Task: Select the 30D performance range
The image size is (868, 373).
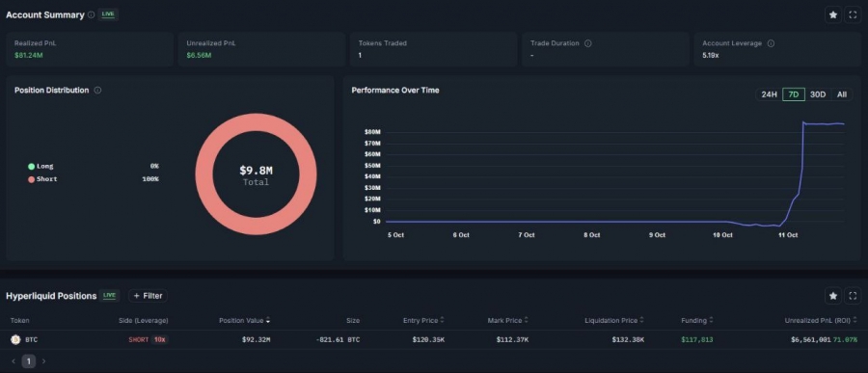Action: point(818,94)
